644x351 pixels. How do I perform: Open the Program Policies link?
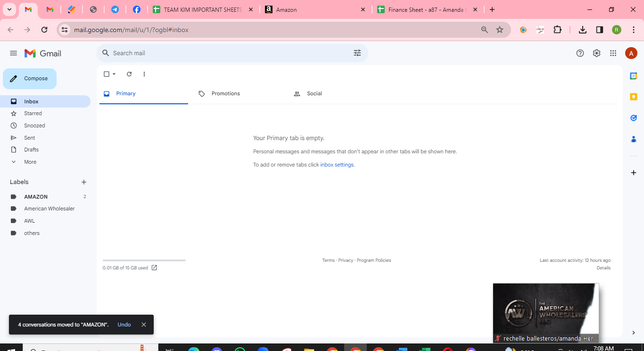point(374,260)
